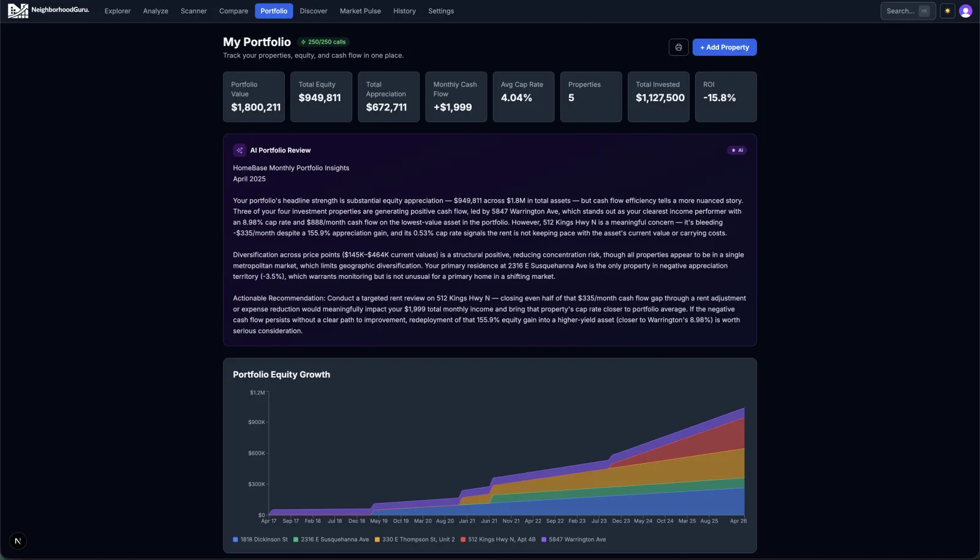
Task: Click the Add Property button
Action: coord(724,47)
